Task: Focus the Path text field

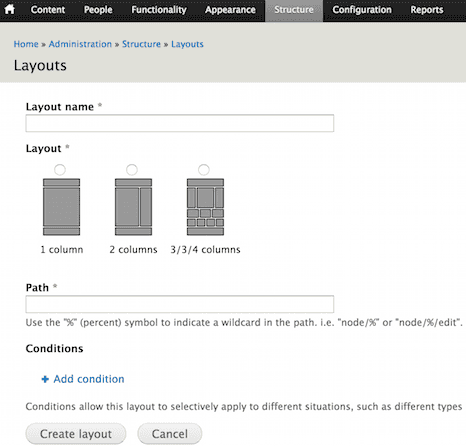Action: (180, 304)
